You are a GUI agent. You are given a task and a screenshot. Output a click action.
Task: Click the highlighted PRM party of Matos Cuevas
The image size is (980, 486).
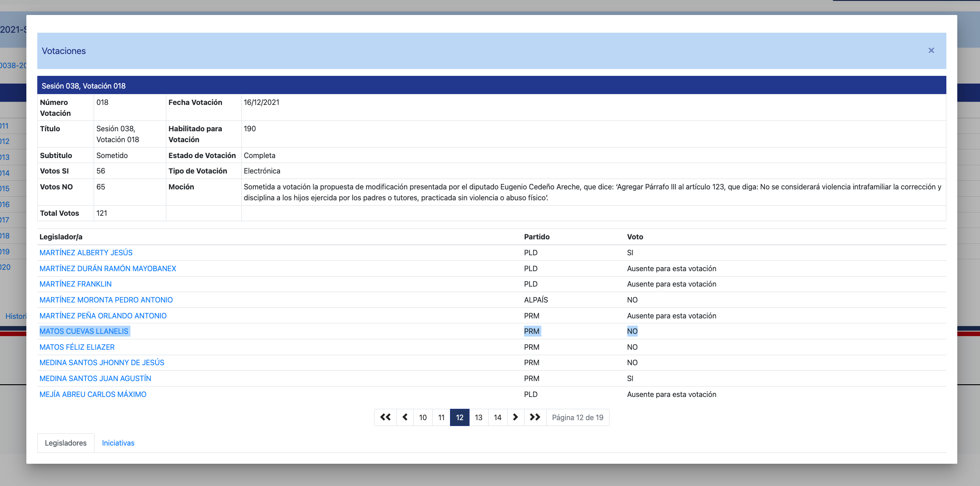tap(532, 331)
